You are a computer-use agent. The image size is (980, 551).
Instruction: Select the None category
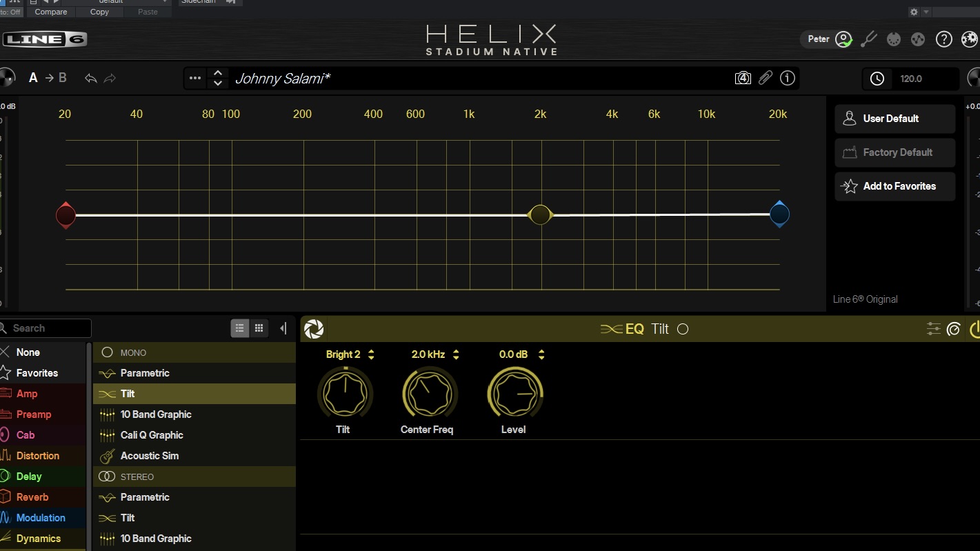pos(43,352)
